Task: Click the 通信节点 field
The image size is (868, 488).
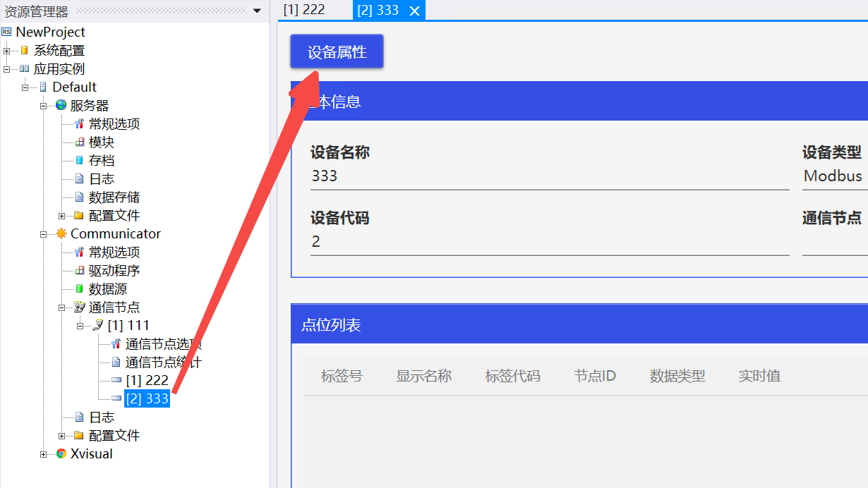Action: [x=835, y=242]
